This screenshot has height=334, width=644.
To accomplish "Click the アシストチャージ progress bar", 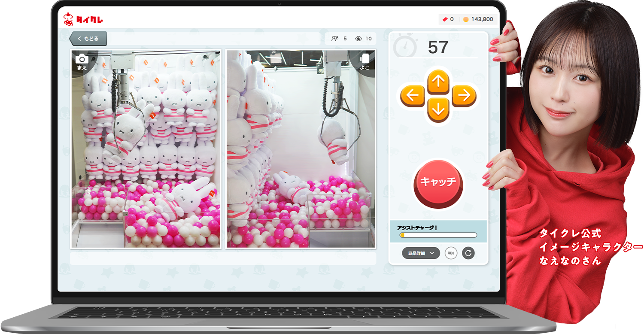I will (x=438, y=235).
